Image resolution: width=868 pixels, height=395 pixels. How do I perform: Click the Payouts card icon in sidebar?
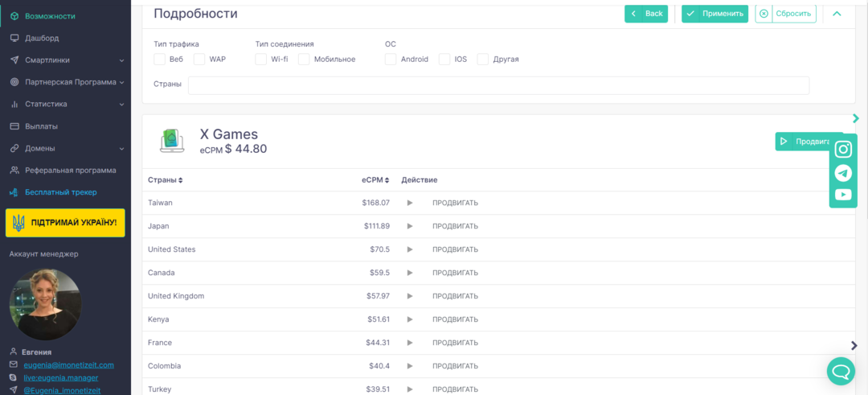tap(14, 126)
